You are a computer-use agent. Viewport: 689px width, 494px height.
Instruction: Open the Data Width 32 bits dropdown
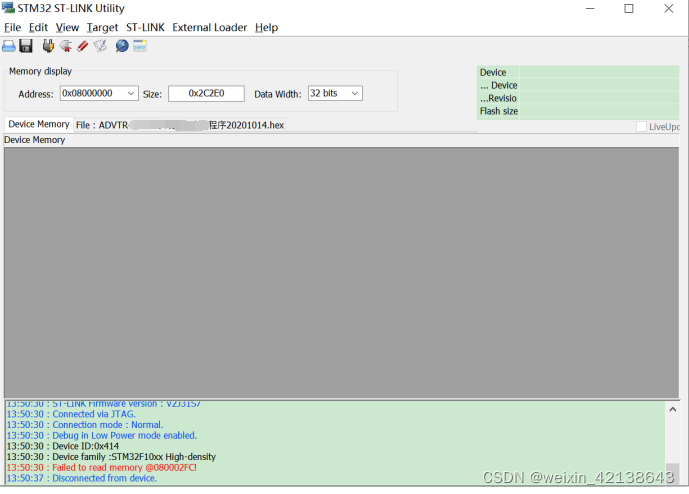[x=355, y=93]
